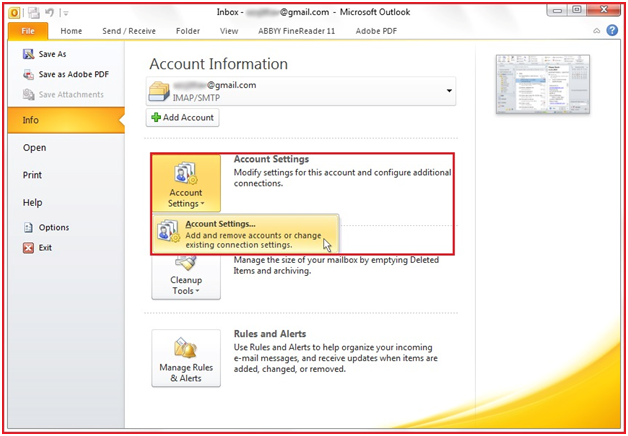Choose Save as Adobe PDF
This screenshot has height=436, width=628.
click(74, 74)
